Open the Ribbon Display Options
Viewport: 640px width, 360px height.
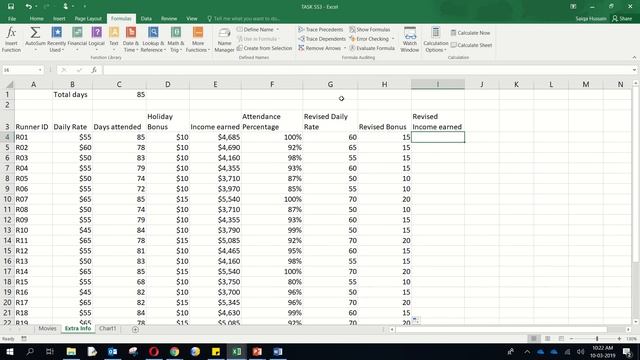pyautogui.click(x=573, y=7)
